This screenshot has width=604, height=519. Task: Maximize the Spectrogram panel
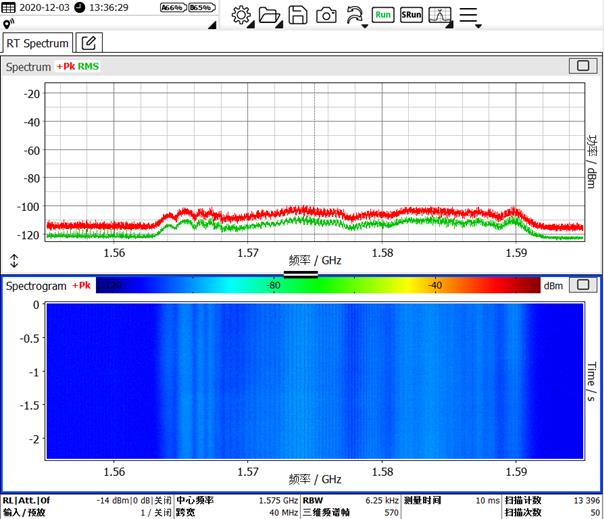point(580,285)
